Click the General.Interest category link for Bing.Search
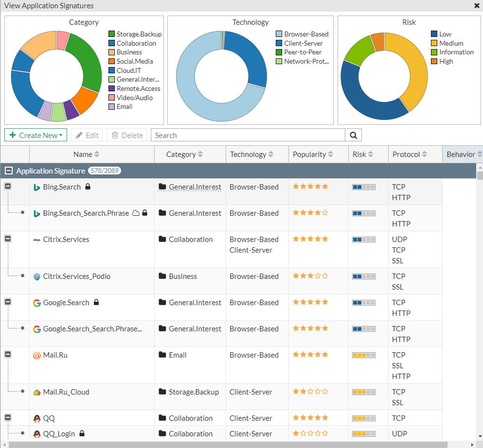483x448 pixels. point(195,187)
